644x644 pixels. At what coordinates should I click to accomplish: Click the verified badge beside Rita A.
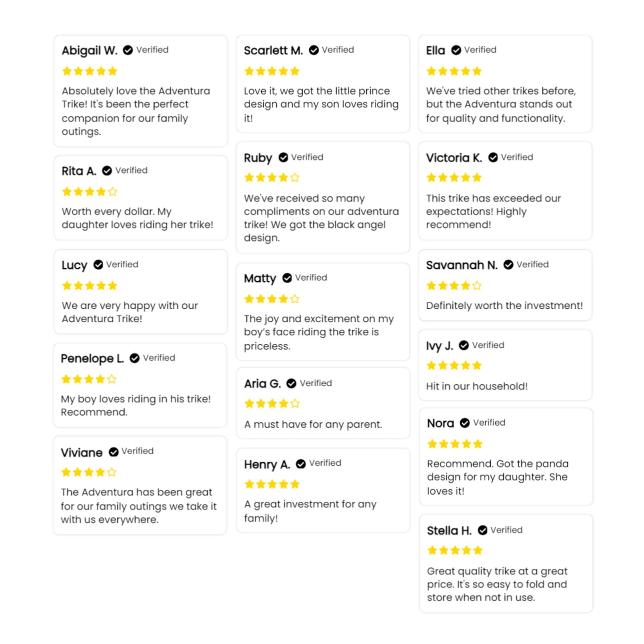point(107,171)
